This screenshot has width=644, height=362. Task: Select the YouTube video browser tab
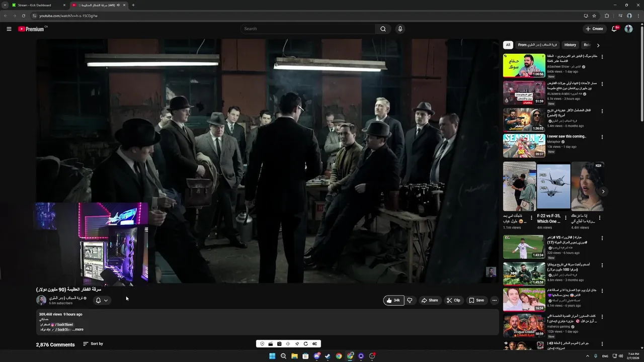click(99, 5)
